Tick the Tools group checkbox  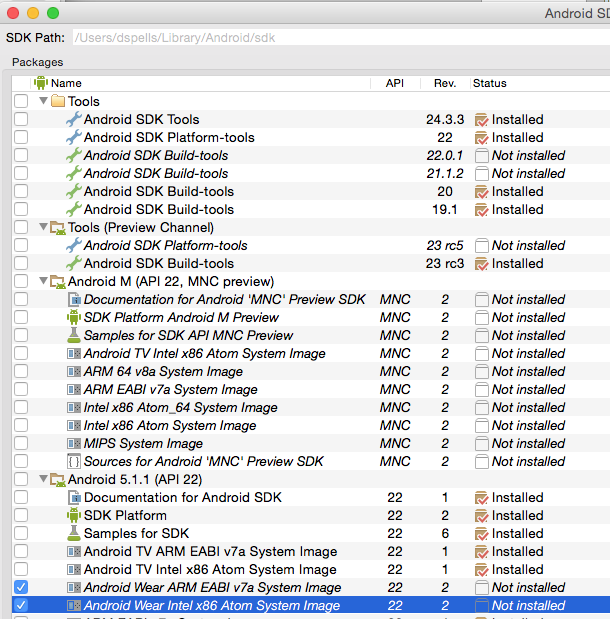[21, 101]
